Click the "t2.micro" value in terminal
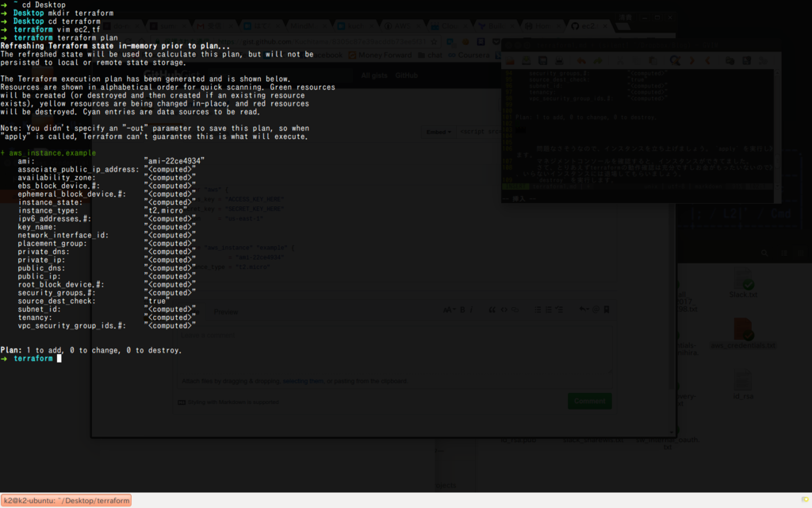 pyautogui.click(x=166, y=210)
